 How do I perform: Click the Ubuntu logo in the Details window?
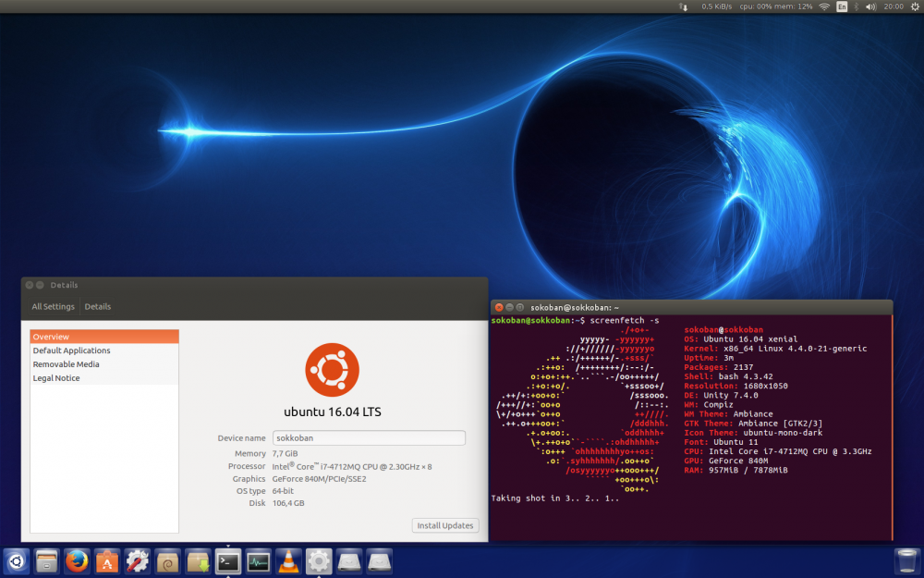pos(333,370)
